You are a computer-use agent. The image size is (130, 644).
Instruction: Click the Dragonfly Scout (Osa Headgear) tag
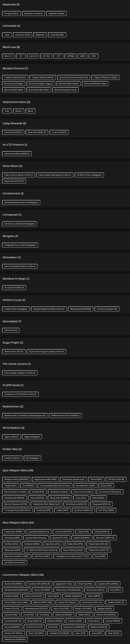pyautogui.click(x=20, y=245)
